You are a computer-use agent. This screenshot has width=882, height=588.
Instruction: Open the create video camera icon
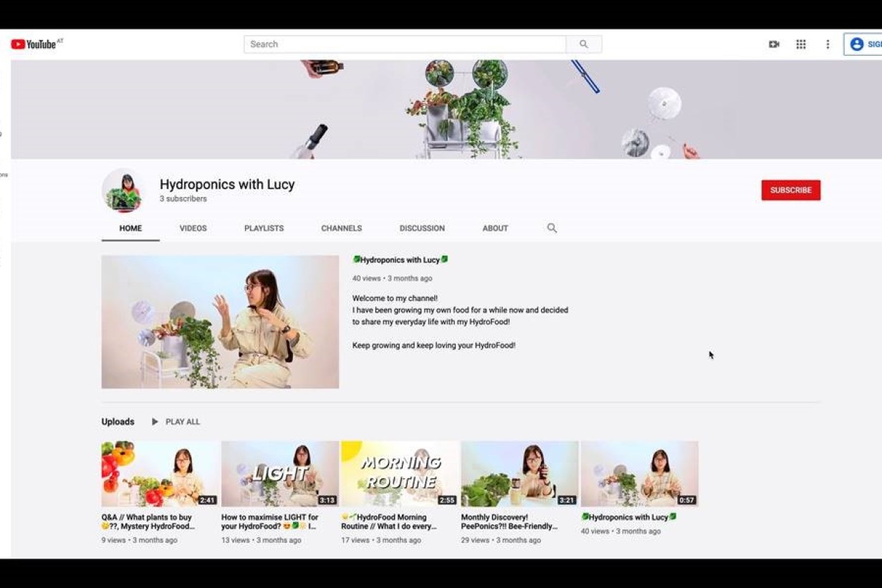[x=774, y=44]
